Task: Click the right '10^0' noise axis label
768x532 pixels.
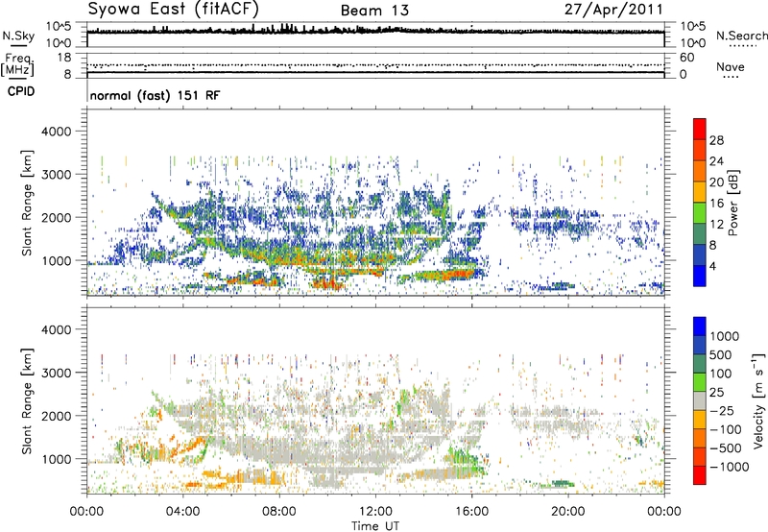Action: (x=693, y=43)
